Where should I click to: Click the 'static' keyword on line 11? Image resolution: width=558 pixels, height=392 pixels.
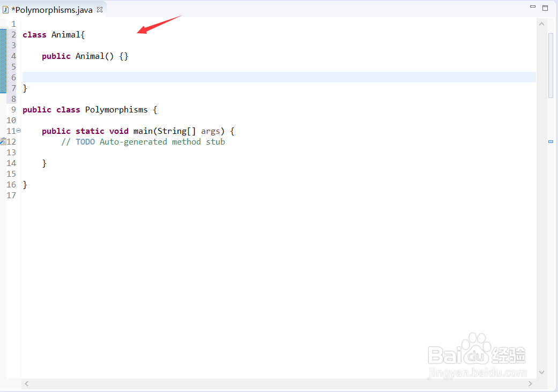pyautogui.click(x=90, y=131)
